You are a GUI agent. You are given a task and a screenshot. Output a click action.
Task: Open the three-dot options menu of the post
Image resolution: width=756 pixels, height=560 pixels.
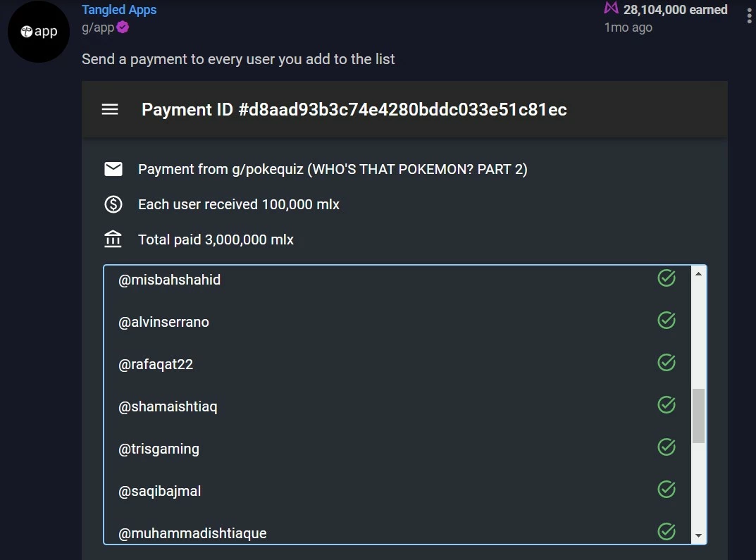[749, 15]
